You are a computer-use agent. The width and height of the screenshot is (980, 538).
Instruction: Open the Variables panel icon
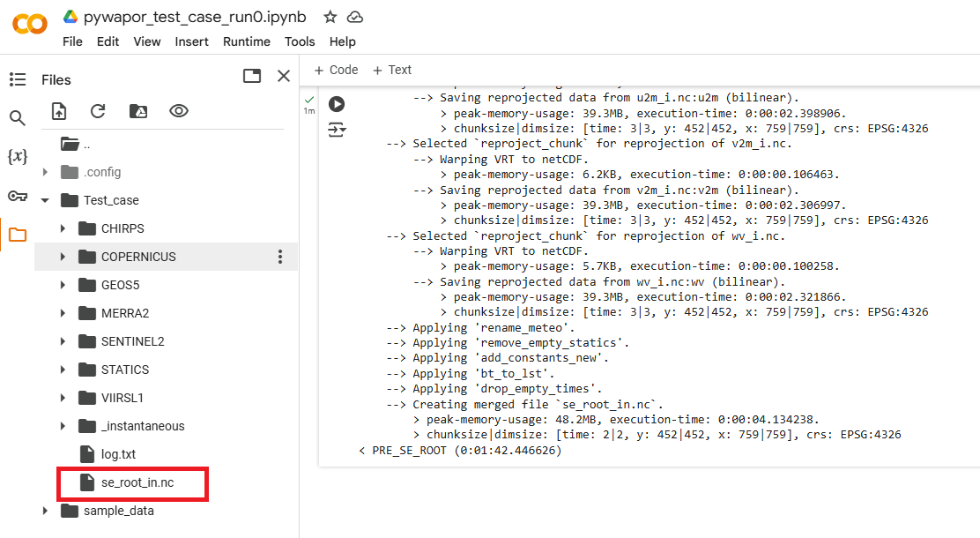(x=18, y=157)
